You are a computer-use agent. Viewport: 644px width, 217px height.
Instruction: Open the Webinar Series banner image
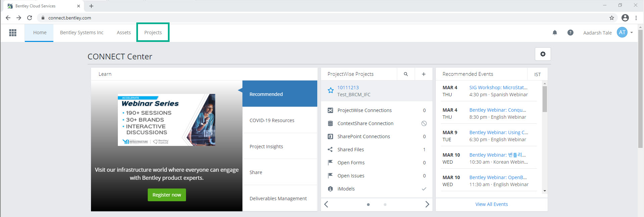coord(167,120)
